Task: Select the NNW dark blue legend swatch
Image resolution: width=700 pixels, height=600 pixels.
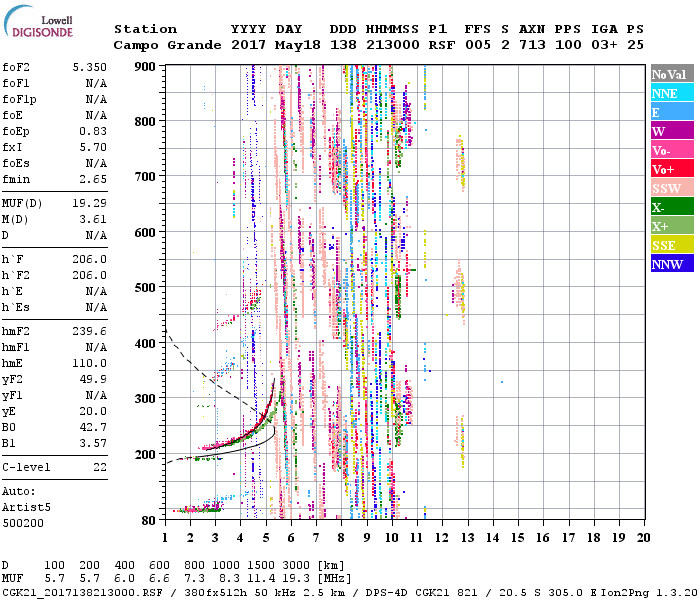Action: [672, 264]
